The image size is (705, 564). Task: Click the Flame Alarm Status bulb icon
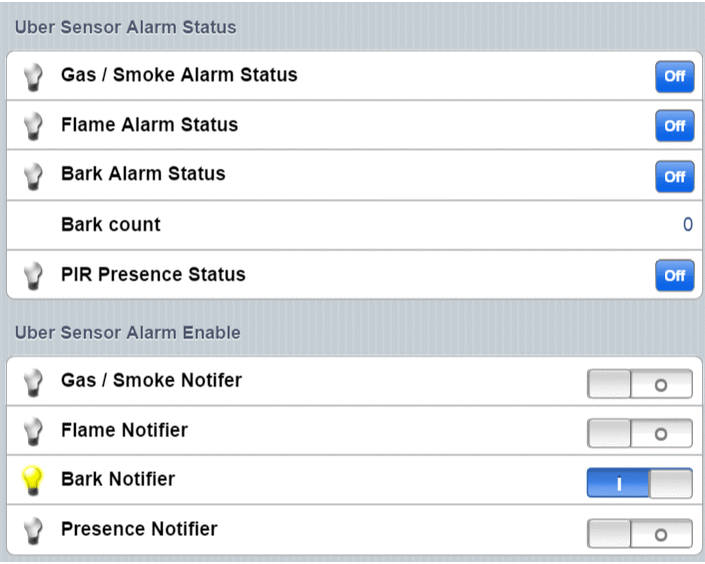click(35, 126)
